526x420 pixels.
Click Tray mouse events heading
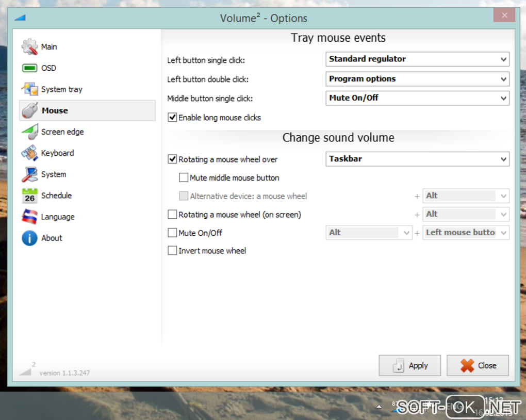coord(338,38)
